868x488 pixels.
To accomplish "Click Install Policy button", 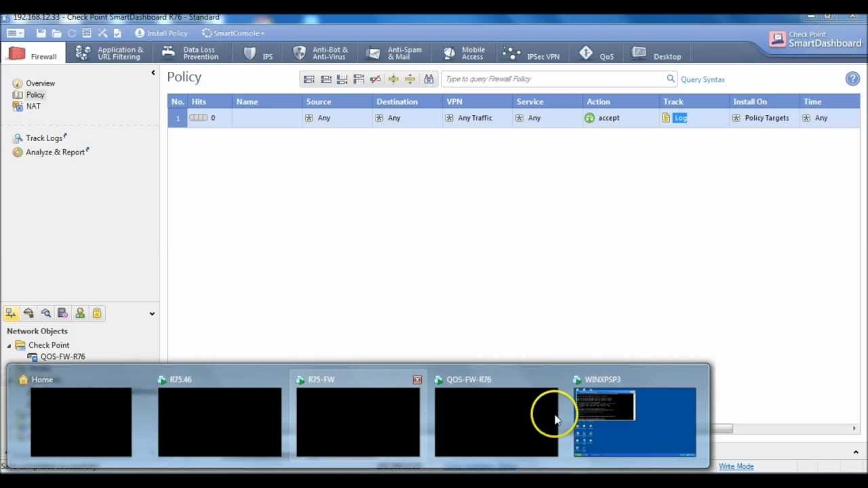I will coord(161,33).
